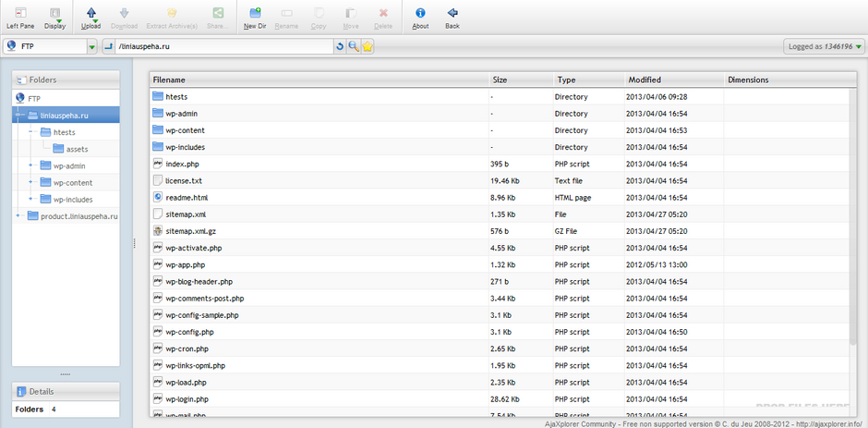Viewport: 868px width, 428px height.
Task: Go to the parent directory icon
Action: 109,47
